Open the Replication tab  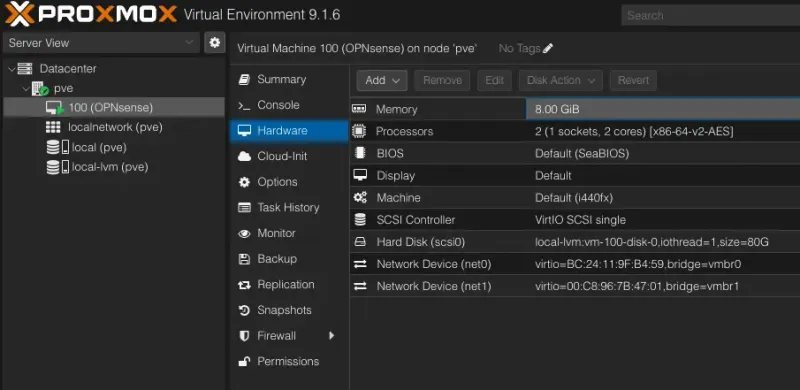(289, 285)
